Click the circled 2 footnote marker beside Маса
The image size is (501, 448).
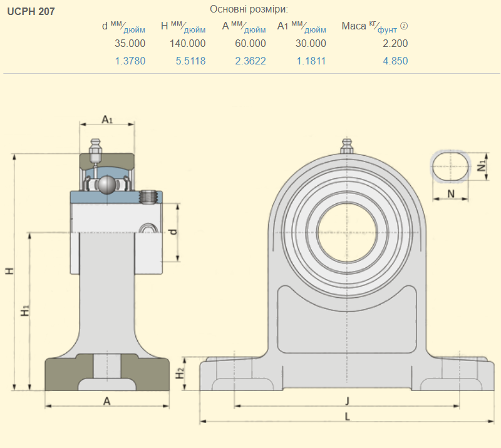pyautogui.click(x=404, y=26)
